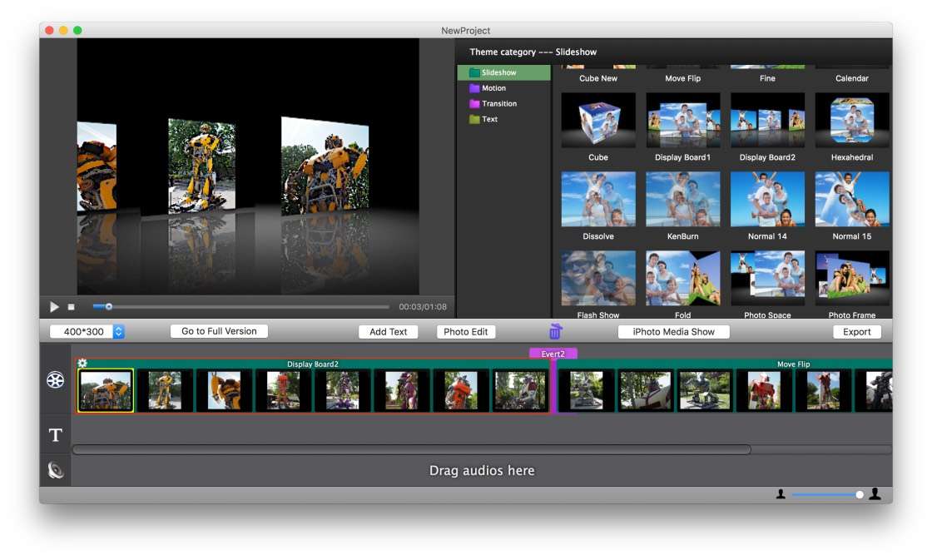Screen dimensions: 932x560
Task: Select the text track T icon
Action: (x=56, y=435)
